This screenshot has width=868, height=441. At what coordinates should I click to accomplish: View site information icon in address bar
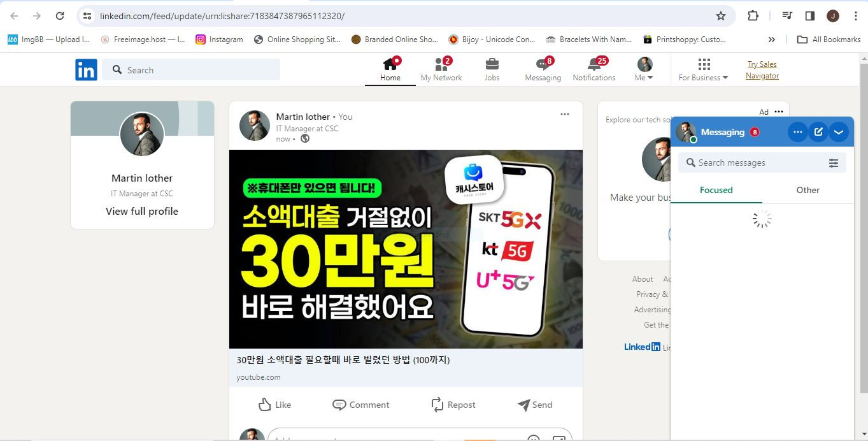point(88,16)
